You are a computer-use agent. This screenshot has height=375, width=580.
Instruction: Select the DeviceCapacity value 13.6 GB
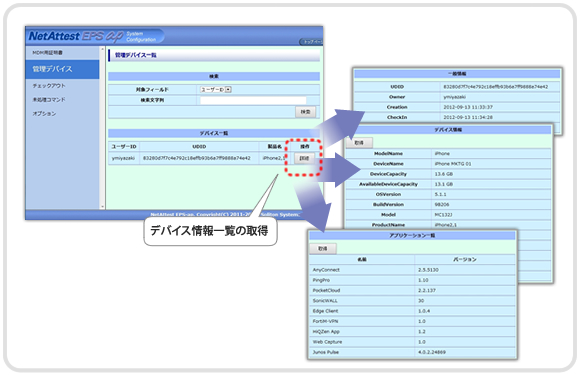coord(444,174)
